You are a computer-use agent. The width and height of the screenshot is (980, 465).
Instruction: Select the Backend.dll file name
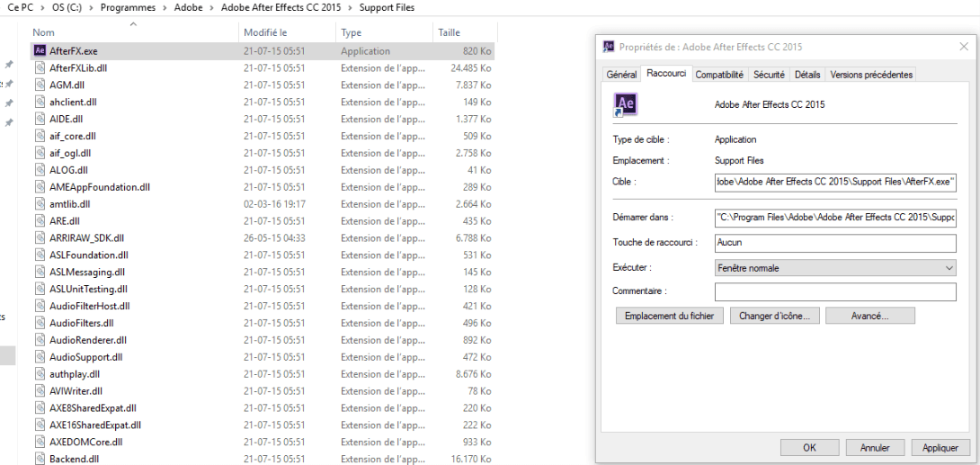tap(75, 460)
